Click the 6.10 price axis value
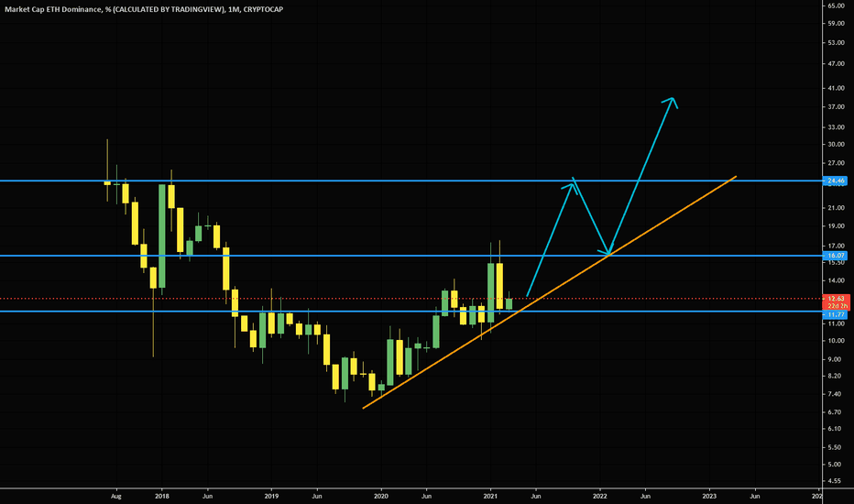 point(836,429)
